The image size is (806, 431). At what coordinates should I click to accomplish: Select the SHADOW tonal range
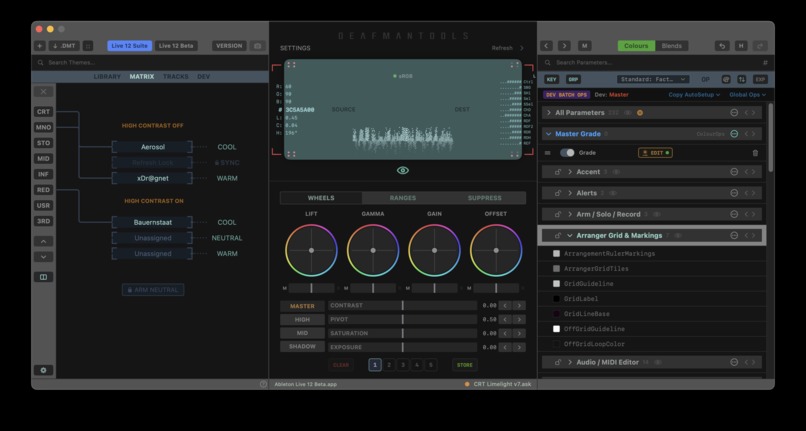[302, 347]
